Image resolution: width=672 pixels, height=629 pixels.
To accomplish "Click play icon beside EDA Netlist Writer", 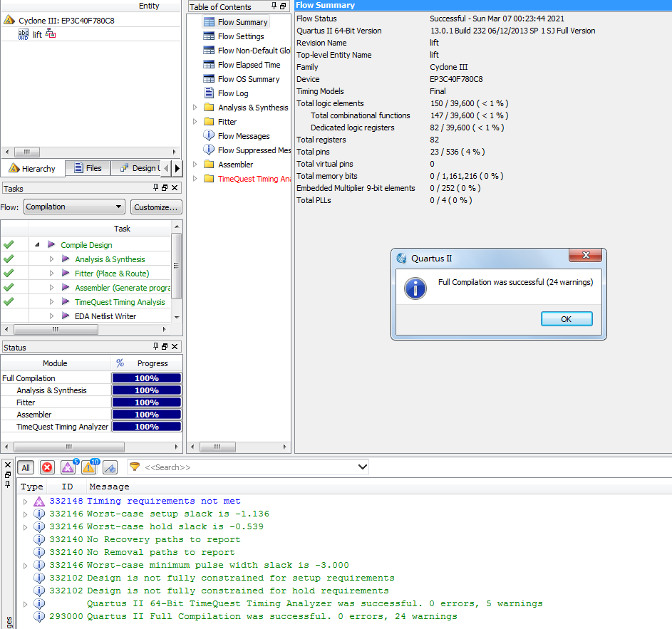I will (x=66, y=316).
